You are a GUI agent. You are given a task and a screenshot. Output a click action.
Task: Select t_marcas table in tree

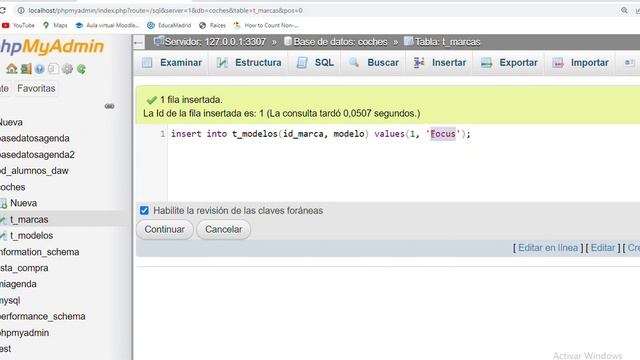29,219
